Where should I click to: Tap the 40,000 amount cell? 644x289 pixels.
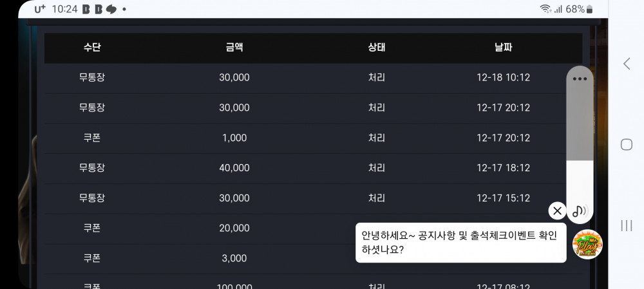click(234, 168)
